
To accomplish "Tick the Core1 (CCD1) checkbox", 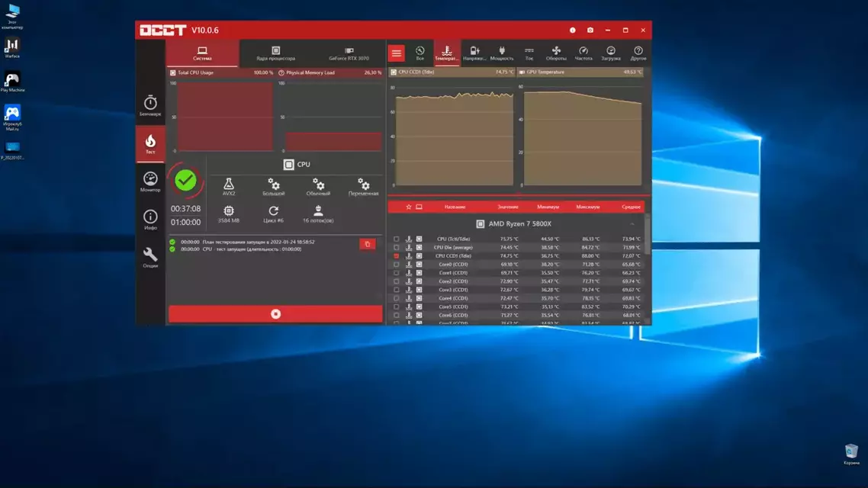I will pos(397,273).
